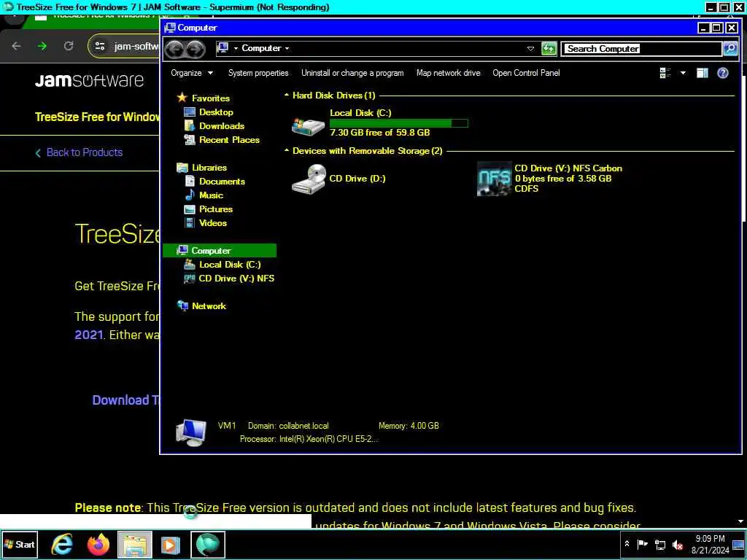Click the jam software logo

89,80
